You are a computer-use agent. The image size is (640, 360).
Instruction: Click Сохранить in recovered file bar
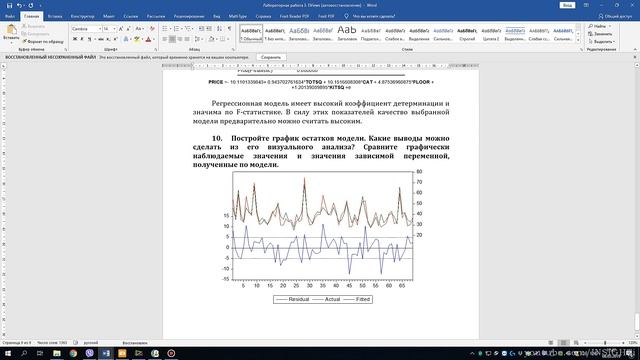pyautogui.click(x=271, y=58)
